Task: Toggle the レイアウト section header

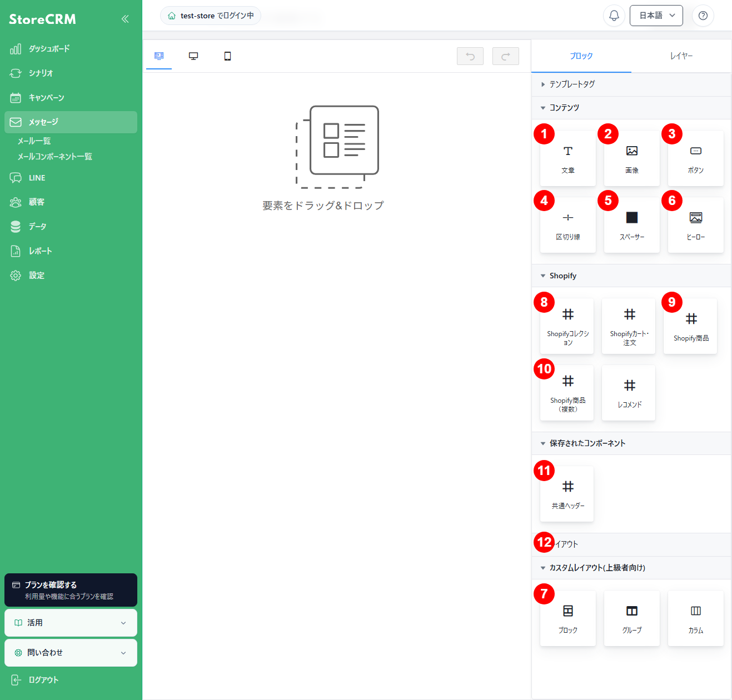Action: 631,544
